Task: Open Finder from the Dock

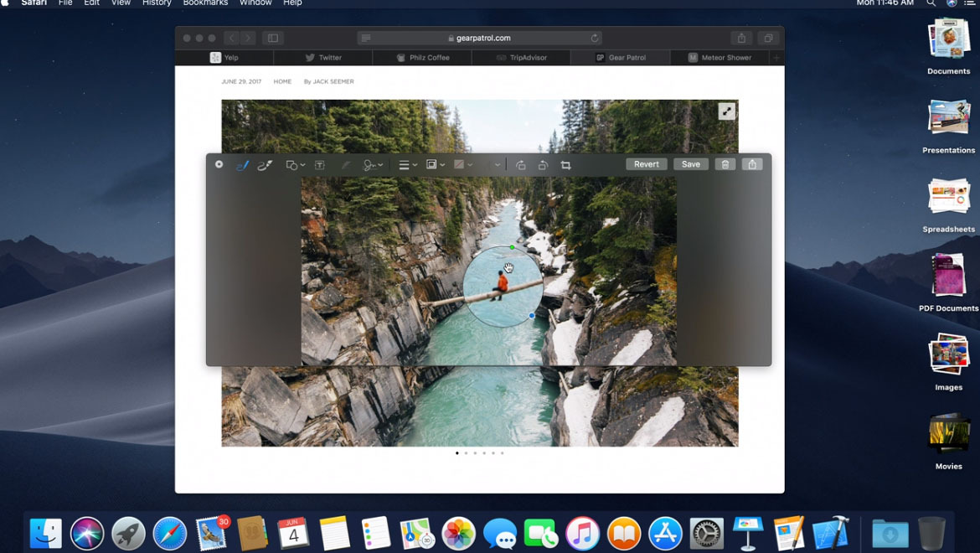Action: tap(46, 534)
